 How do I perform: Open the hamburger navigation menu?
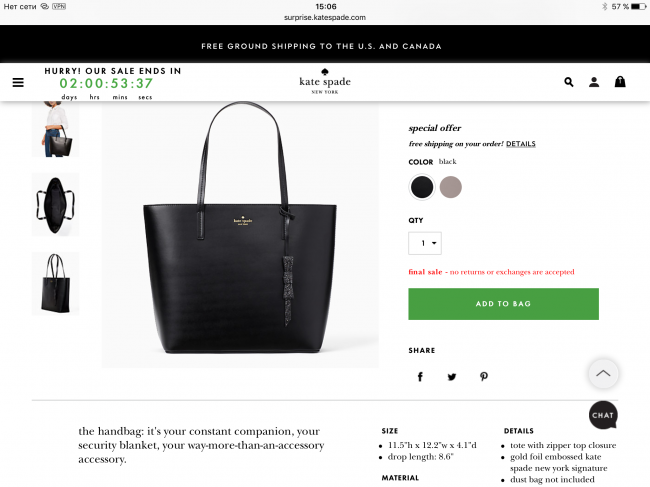click(18, 82)
